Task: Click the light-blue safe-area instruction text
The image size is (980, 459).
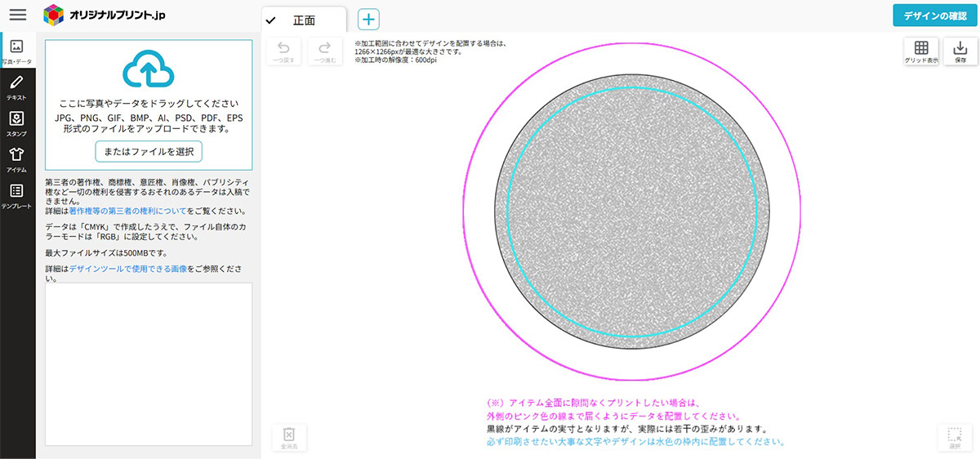Action: click(635, 442)
